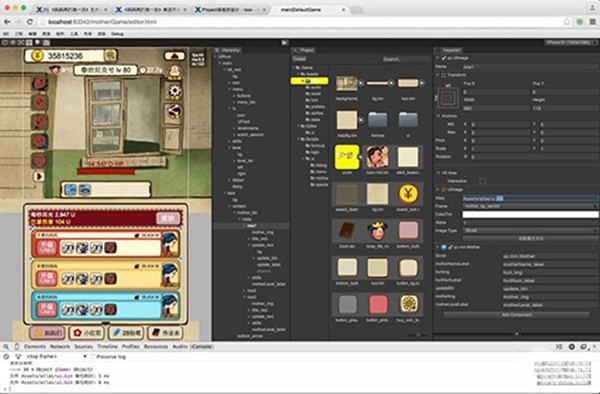Click the brown book asset icon
The image size is (600, 394).
pos(347,231)
